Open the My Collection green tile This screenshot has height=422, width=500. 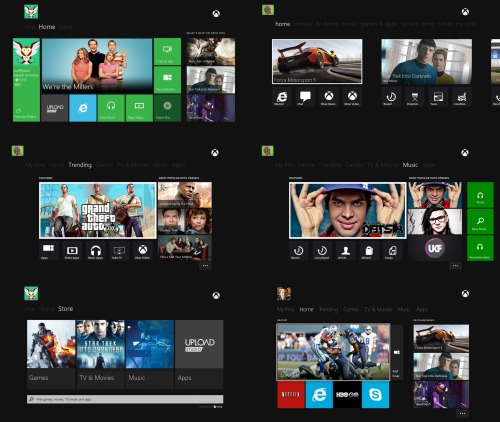pyautogui.click(x=167, y=80)
